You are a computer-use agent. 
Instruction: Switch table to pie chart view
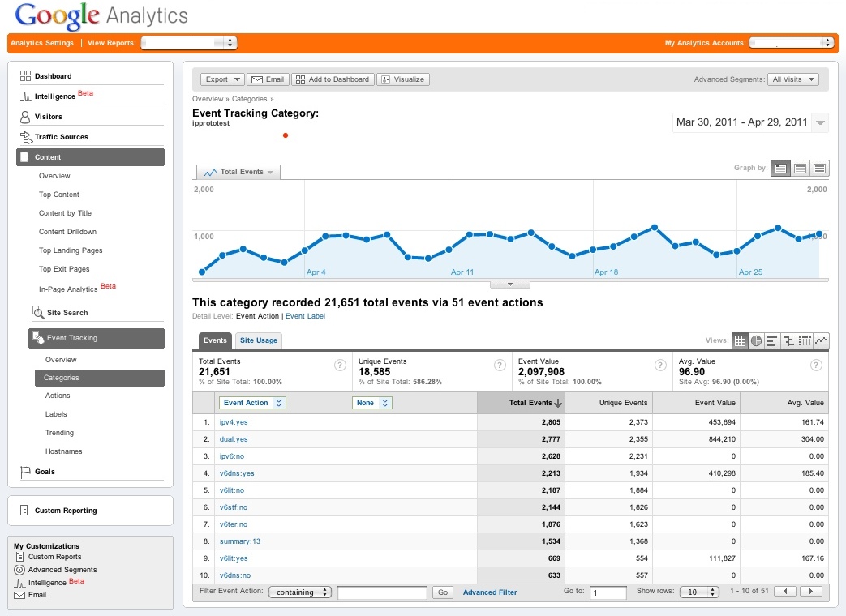(756, 341)
